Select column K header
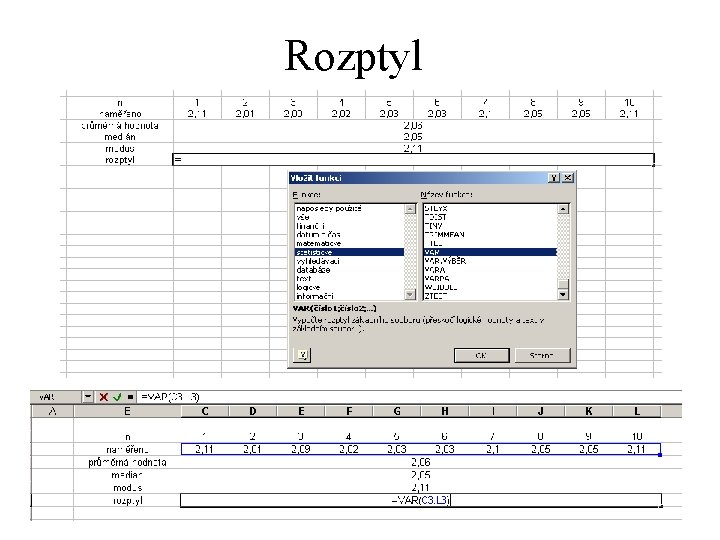Image resolution: width=720 pixels, height=540 pixels. [x=589, y=411]
